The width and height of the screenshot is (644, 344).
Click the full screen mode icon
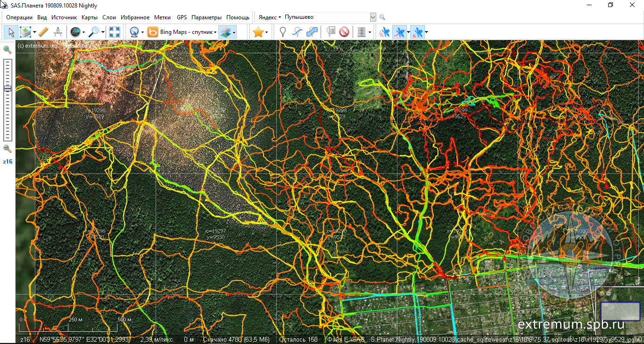115,32
